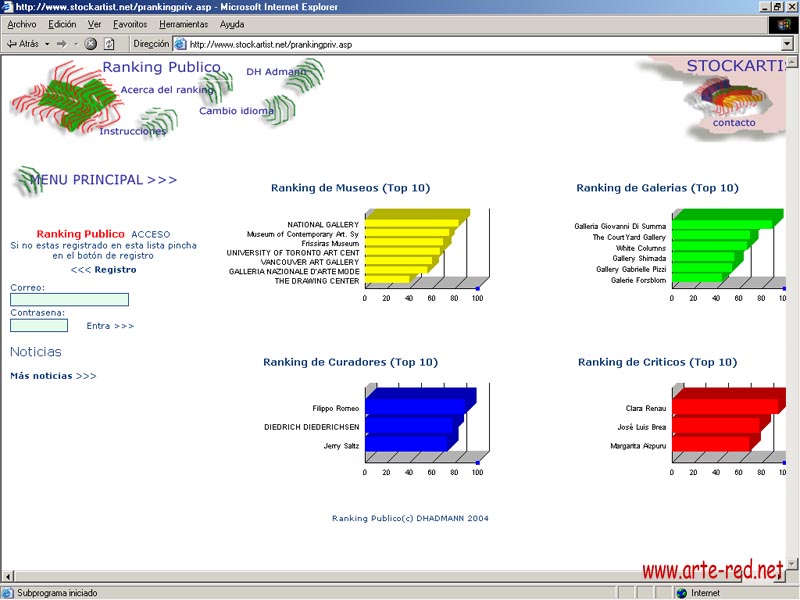
Task: Click the forward arrow in toolbar
Action: click(x=61, y=44)
